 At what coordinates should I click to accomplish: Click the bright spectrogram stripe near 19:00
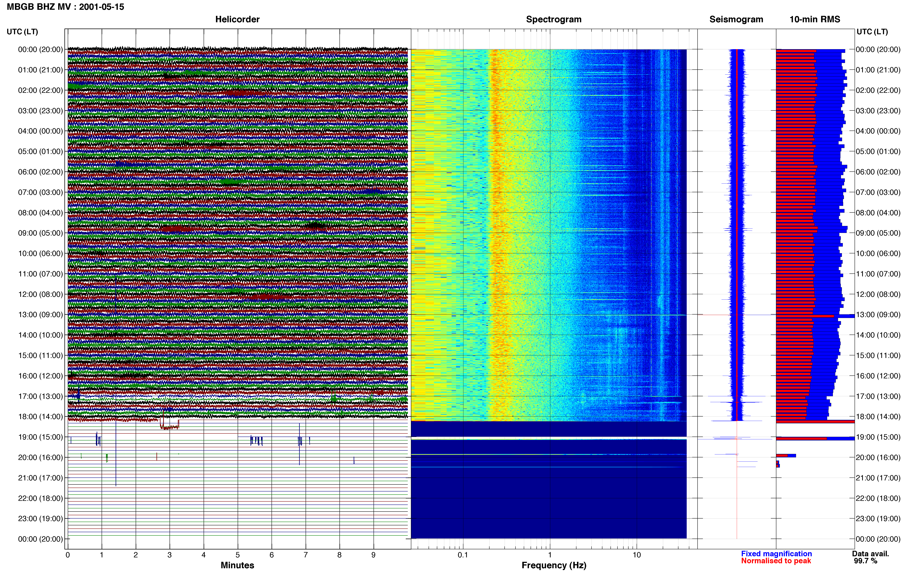[549, 438]
